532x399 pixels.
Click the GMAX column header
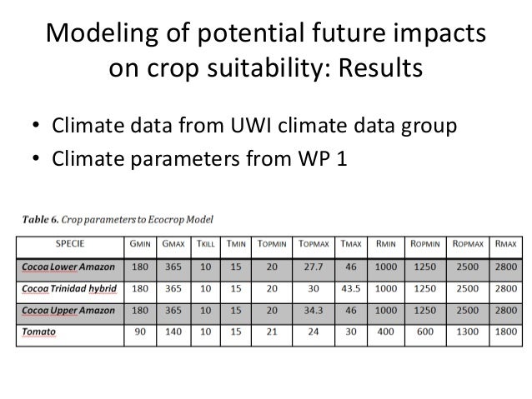173,244
